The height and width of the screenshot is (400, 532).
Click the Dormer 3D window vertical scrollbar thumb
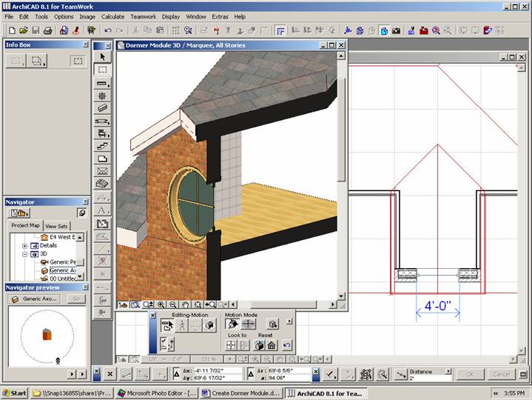[x=341, y=129]
